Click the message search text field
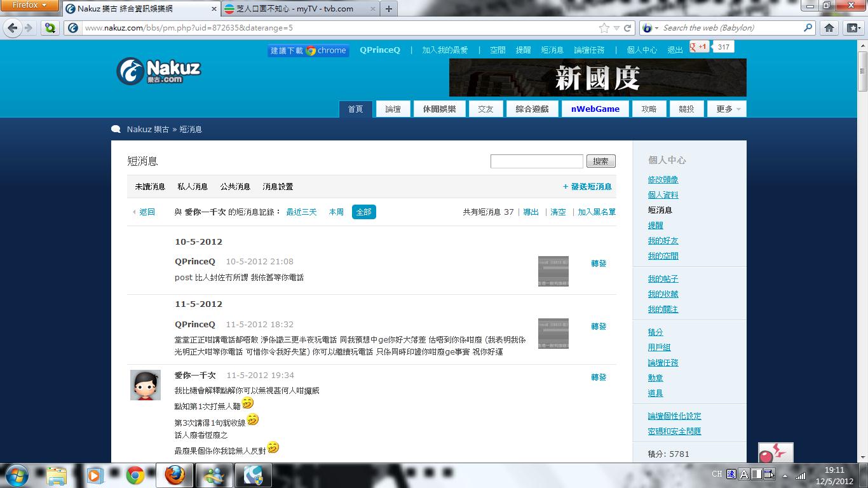 (536, 161)
